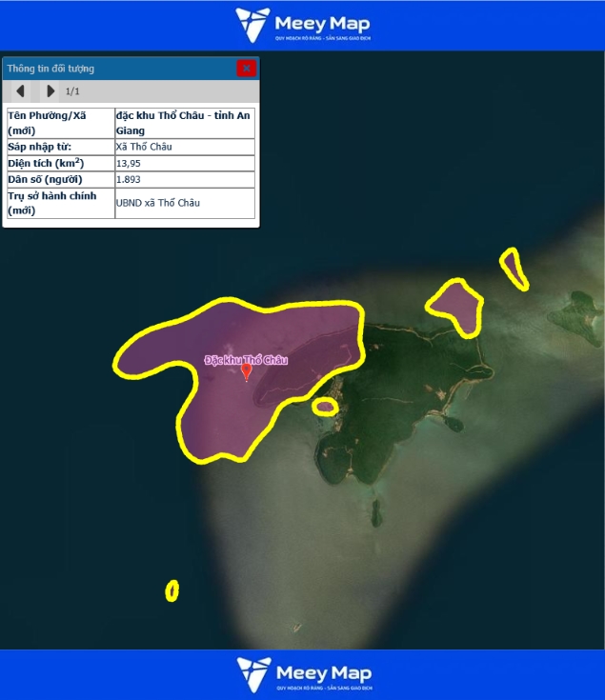Click the value đặc khu Thổ Châu - tỉnh An Giang
The image size is (605, 700).
tap(184, 123)
